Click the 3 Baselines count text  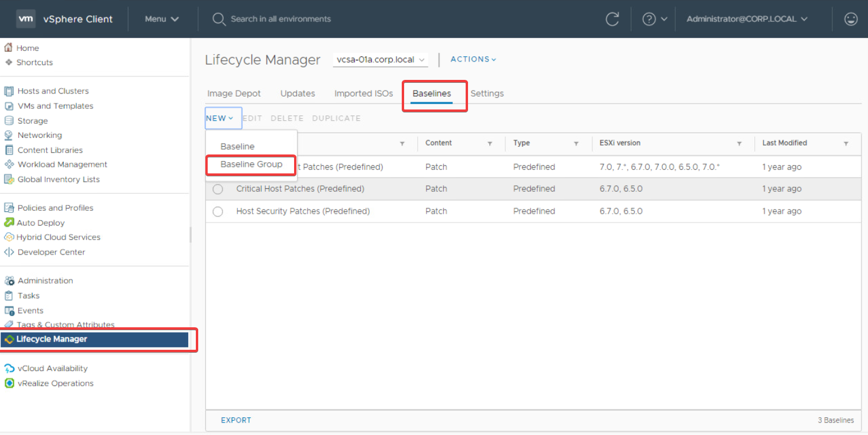click(836, 420)
